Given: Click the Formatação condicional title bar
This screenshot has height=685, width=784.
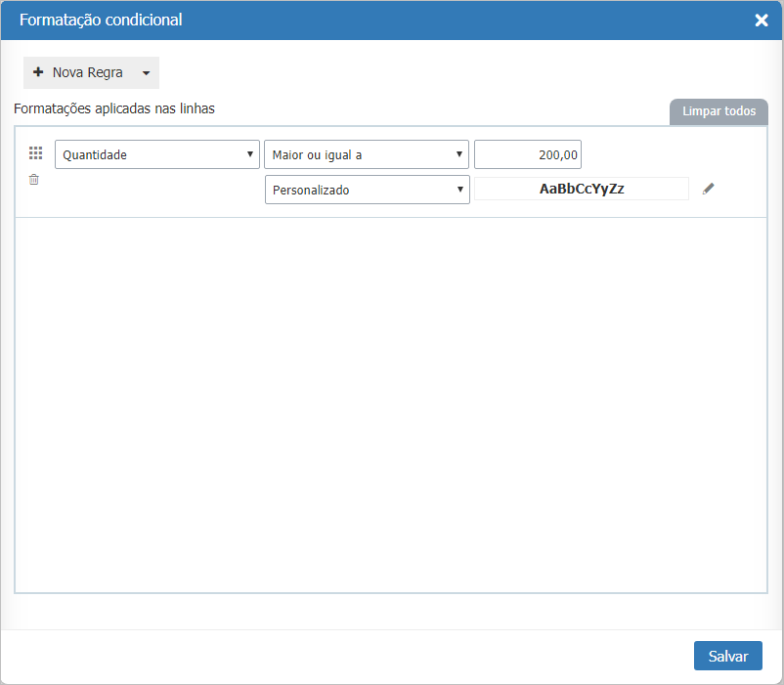Looking at the screenshot, I should click(100, 19).
